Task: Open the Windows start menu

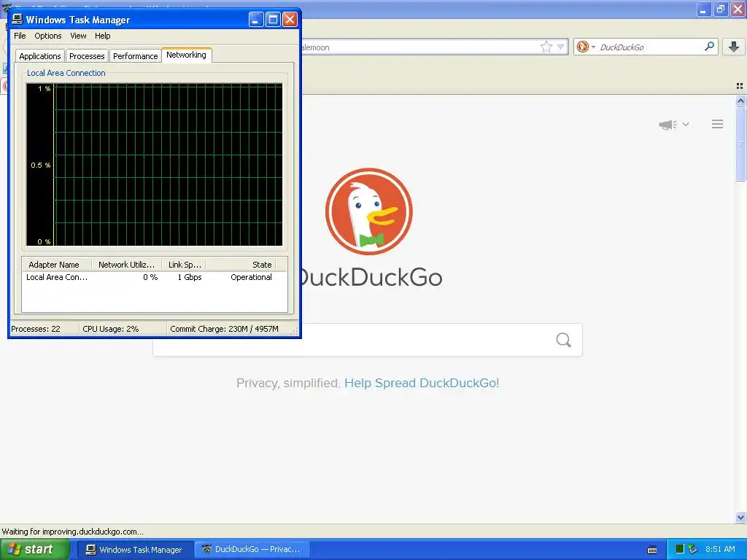Action: click(35, 549)
